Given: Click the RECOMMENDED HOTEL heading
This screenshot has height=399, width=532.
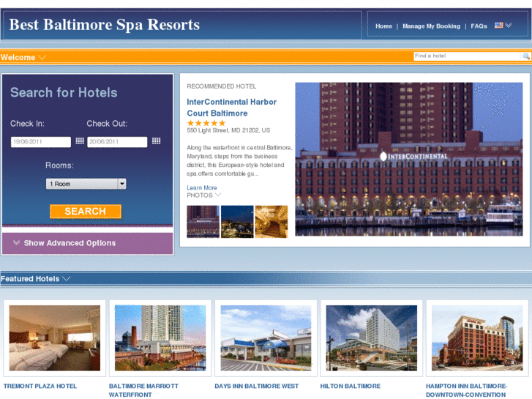Looking at the screenshot, I should [x=222, y=86].
